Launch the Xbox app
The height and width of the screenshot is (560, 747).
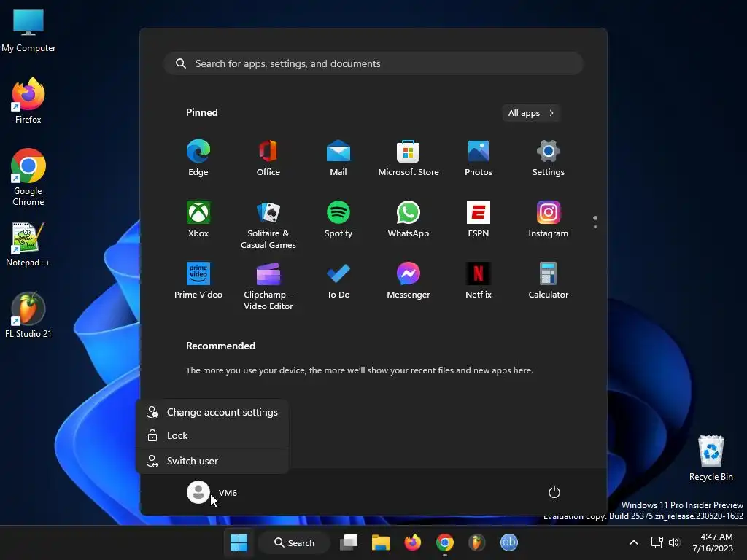(198, 219)
